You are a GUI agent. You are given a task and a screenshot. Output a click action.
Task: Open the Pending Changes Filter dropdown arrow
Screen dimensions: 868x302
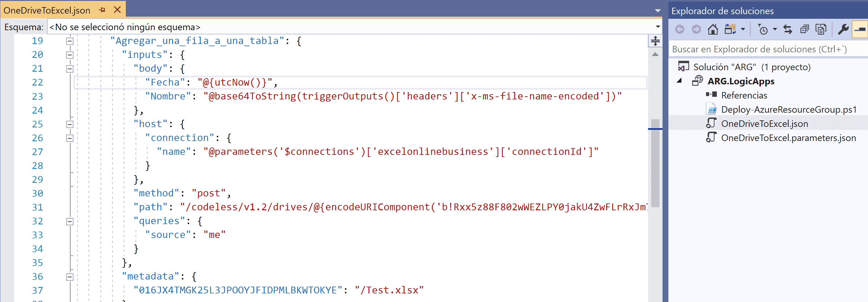pos(775,29)
